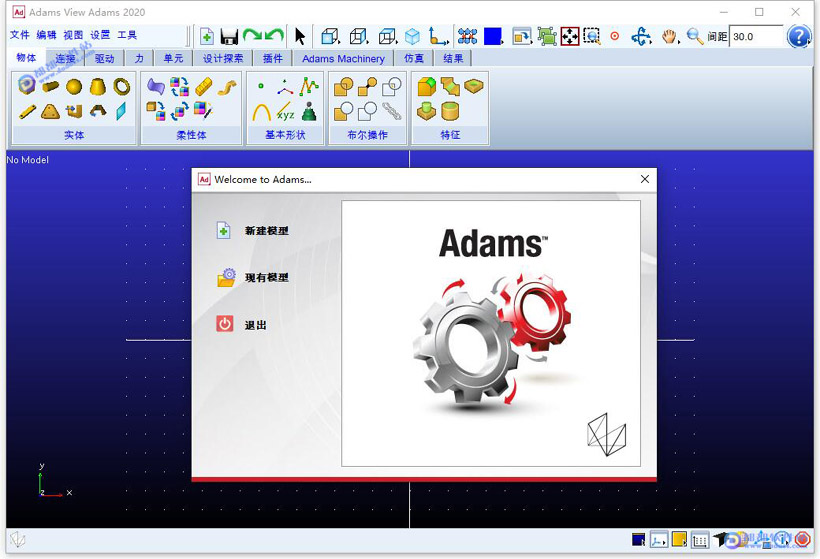
Task: Select the cylinder solid tool
Action: coord(50,86)
